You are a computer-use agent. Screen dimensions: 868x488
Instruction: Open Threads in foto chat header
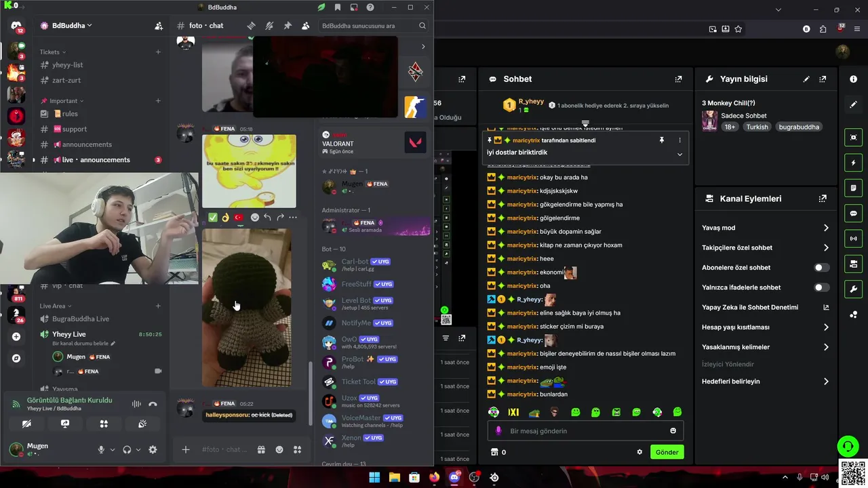(251, 26)
